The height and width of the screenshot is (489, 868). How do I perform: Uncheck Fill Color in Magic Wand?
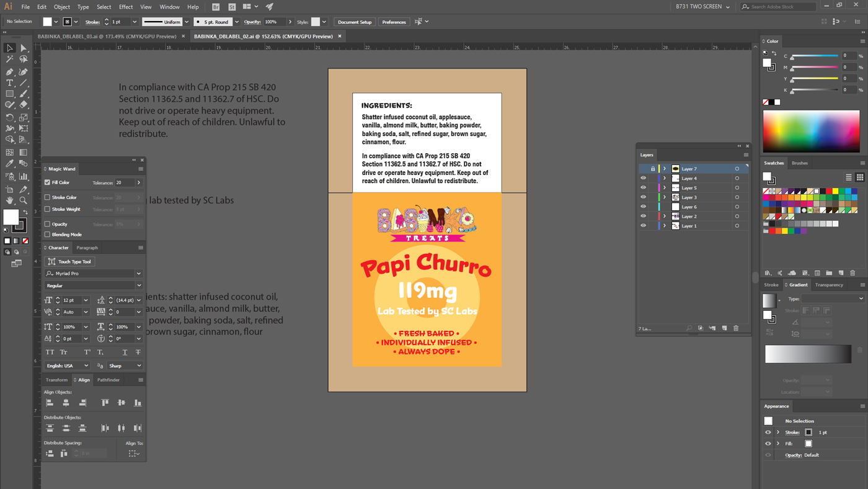tap(47, 182)
